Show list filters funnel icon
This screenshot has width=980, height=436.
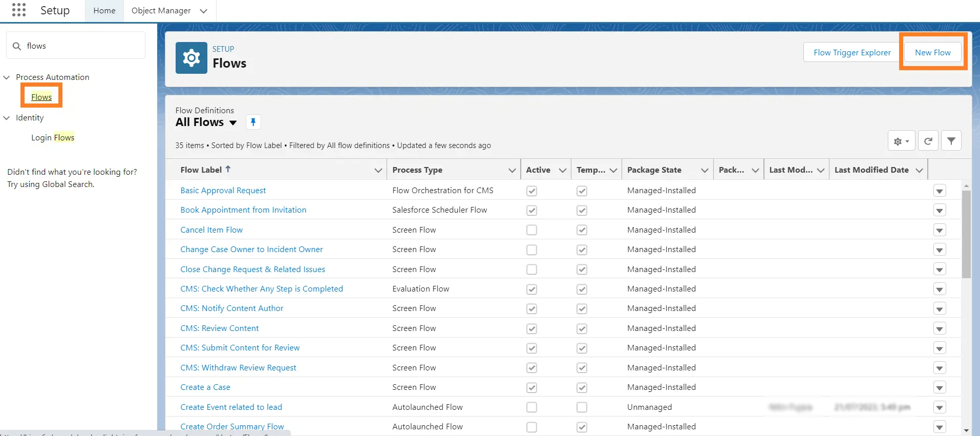click(x=951, y=141)
